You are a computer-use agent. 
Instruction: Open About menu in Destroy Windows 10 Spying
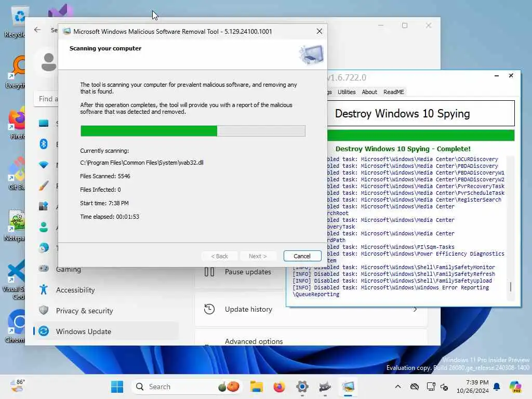point(369,92)
